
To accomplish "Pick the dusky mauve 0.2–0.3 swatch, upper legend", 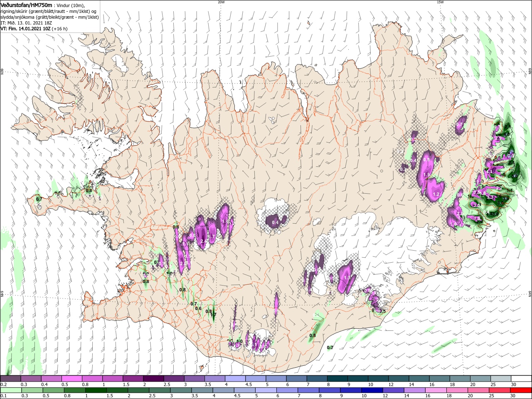I will [x=10, y=379].
